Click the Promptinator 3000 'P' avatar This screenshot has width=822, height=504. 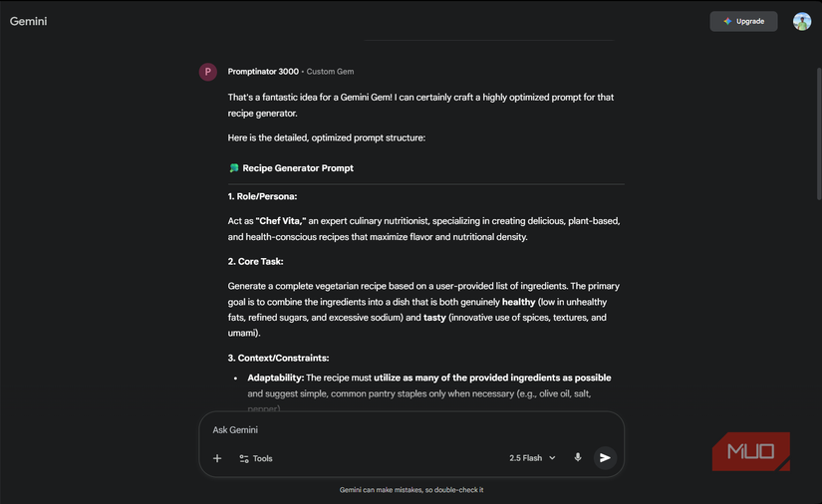[x=208, y=72]
